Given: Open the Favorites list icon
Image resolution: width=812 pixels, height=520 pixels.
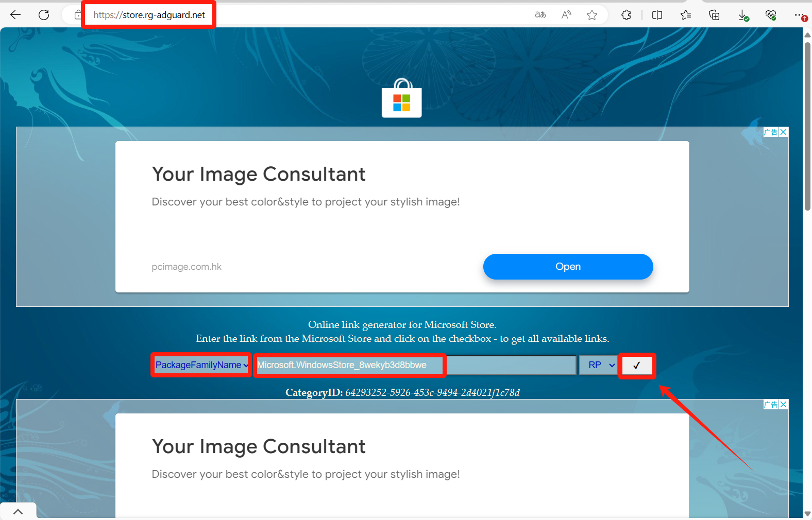Looking at the screenshot, I should coord(685,15).
